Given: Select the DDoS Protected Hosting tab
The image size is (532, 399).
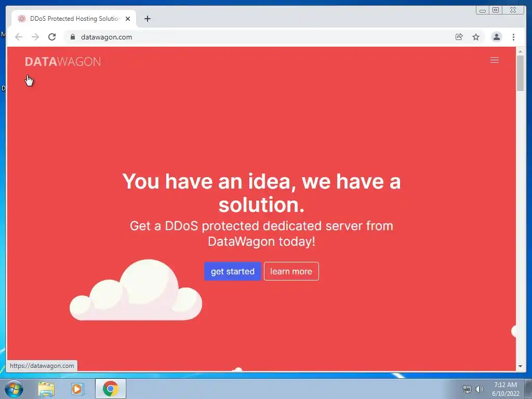Looking at the screenshot, I should (x=74, y=19).
